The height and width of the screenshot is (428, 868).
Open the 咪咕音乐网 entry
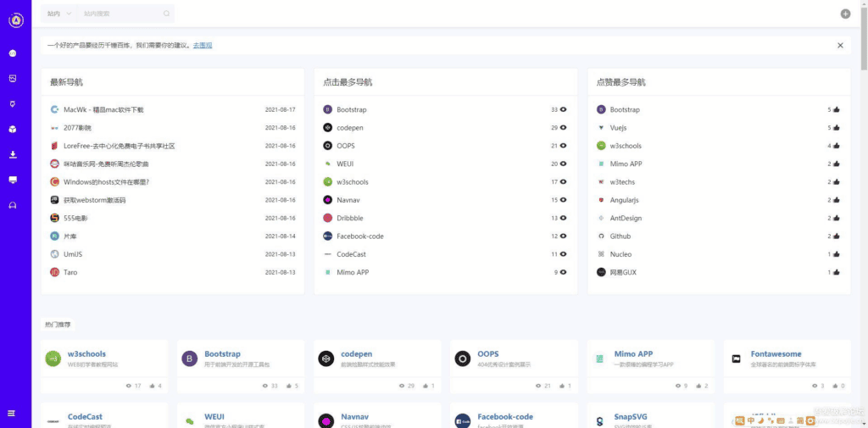click(x=106, y=164)
